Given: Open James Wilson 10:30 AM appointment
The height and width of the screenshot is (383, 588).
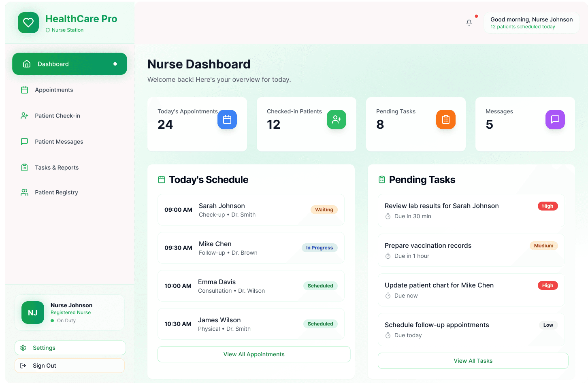Looking at the screenshot, I should point(251,324).
